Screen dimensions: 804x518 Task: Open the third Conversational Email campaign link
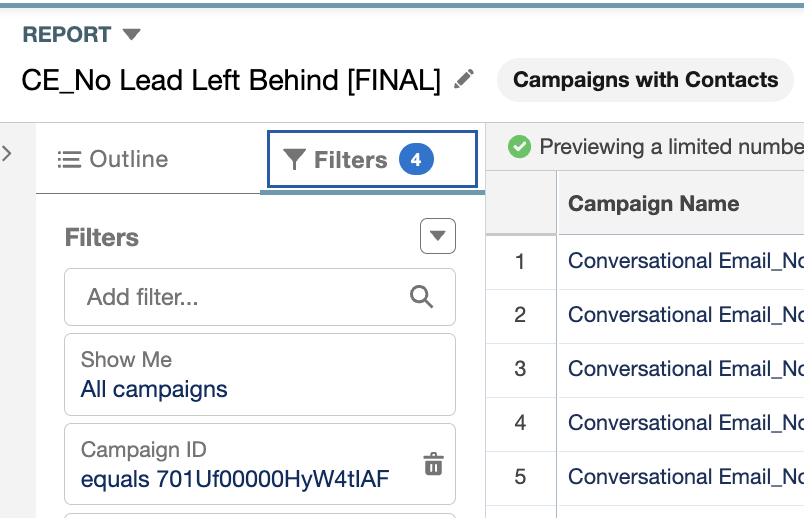[x=686, y=369]
